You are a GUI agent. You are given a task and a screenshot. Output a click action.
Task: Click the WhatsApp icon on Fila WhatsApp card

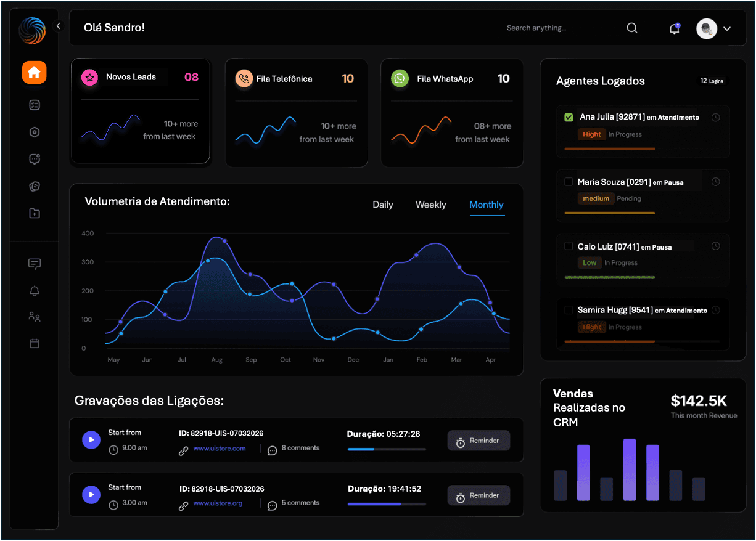(x=400, y=79)
